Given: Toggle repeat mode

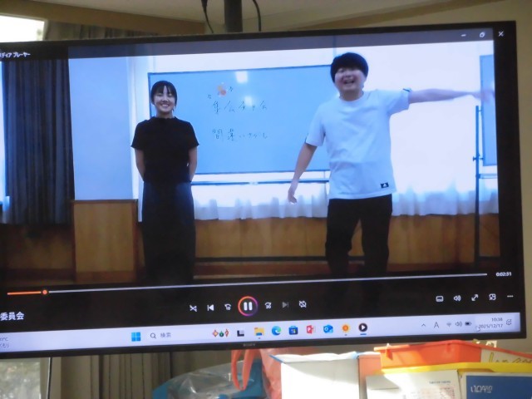Looking at the screenshot, I should (x=303, y=304).
